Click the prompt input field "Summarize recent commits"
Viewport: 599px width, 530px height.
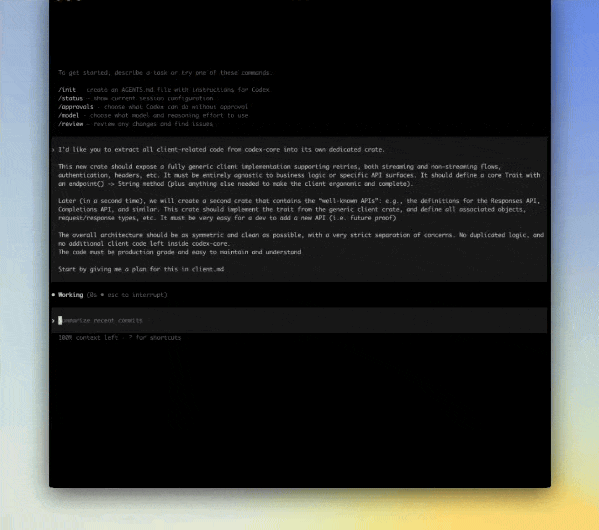[x=299, y=320]
